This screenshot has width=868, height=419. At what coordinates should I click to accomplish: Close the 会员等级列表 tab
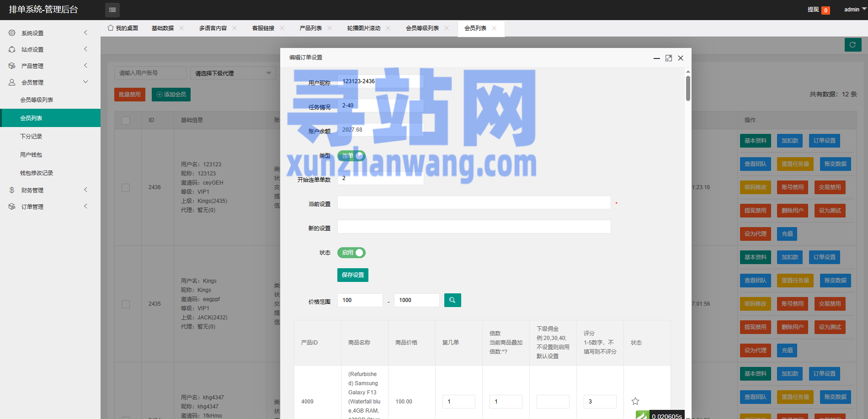click(x=447, y=28)
